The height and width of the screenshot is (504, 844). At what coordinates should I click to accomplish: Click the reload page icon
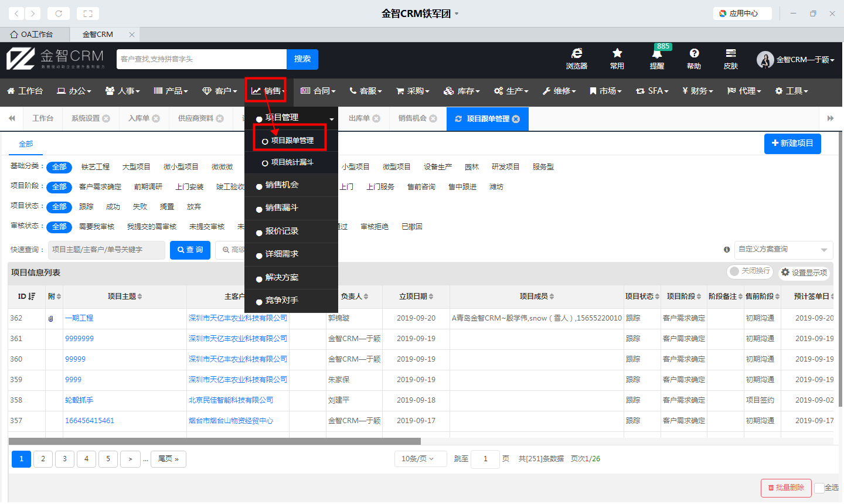pyautogui.click(x=59, y=13)
